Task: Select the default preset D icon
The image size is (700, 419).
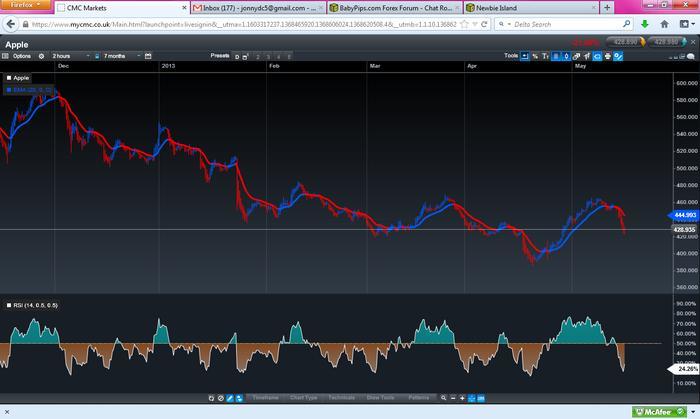Action: click(x=237, y=57)
